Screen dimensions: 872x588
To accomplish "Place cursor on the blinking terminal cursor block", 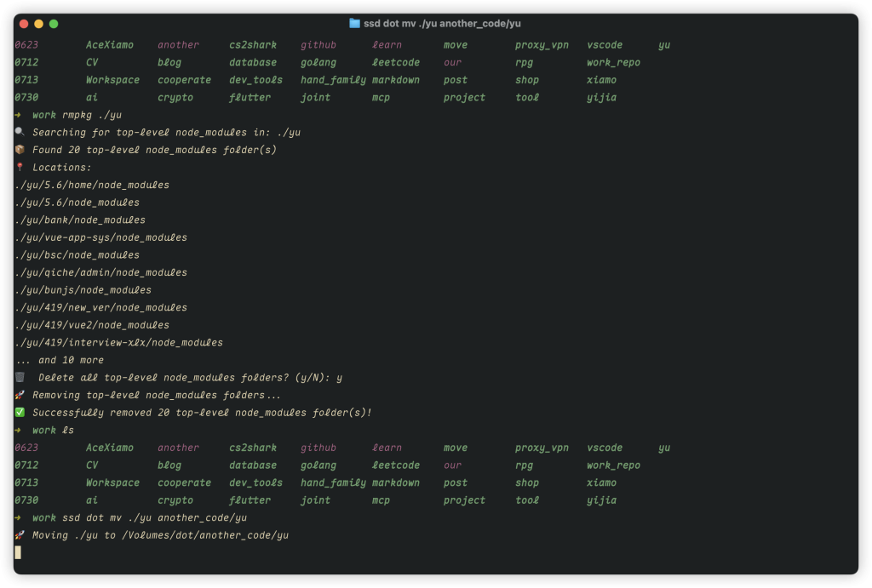I will 18,553.
